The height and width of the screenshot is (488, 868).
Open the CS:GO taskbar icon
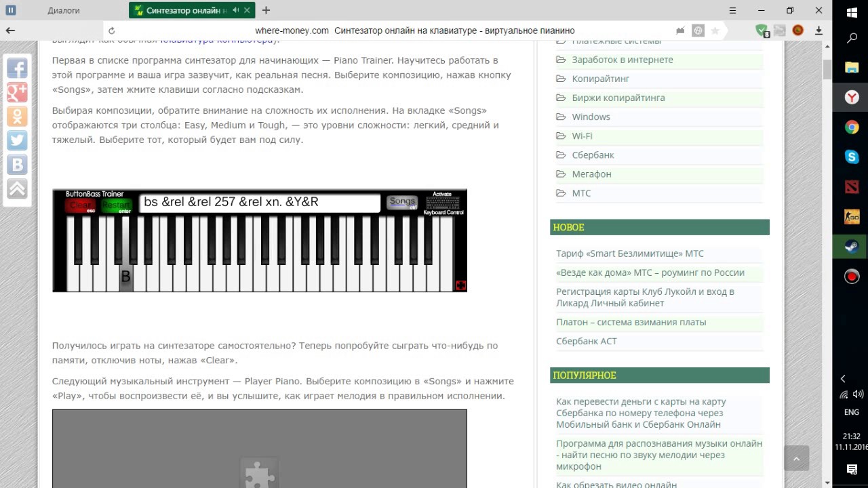pos(852,217)
